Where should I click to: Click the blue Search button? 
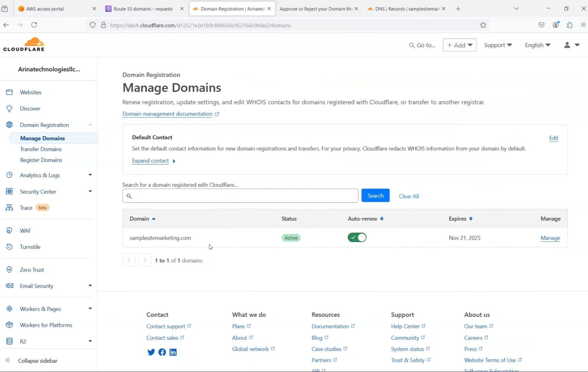click(375, 195)
